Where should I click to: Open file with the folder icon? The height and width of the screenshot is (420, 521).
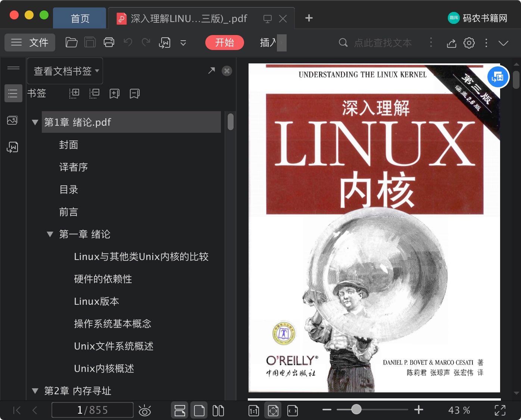point(71,43)
